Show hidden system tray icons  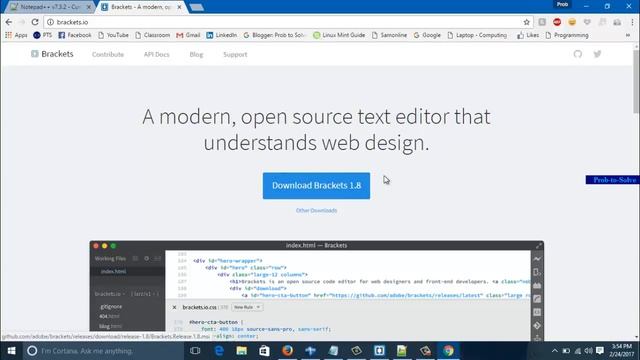tap(554, 351)
